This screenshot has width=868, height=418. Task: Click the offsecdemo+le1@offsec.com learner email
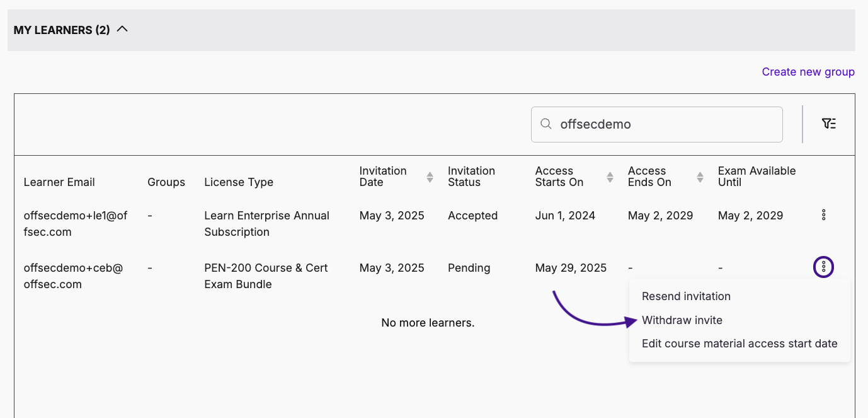(76, 224)
